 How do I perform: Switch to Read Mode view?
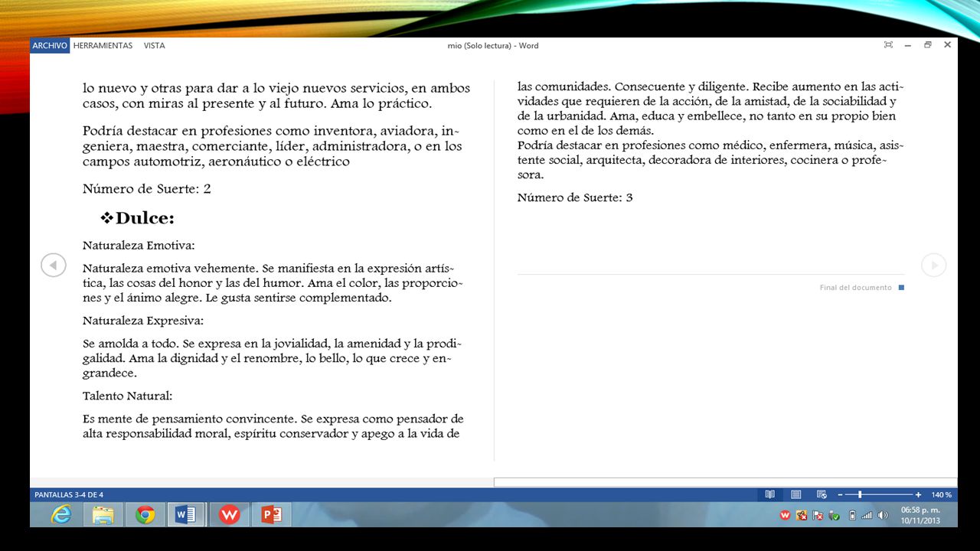click(x=770, y=494)
